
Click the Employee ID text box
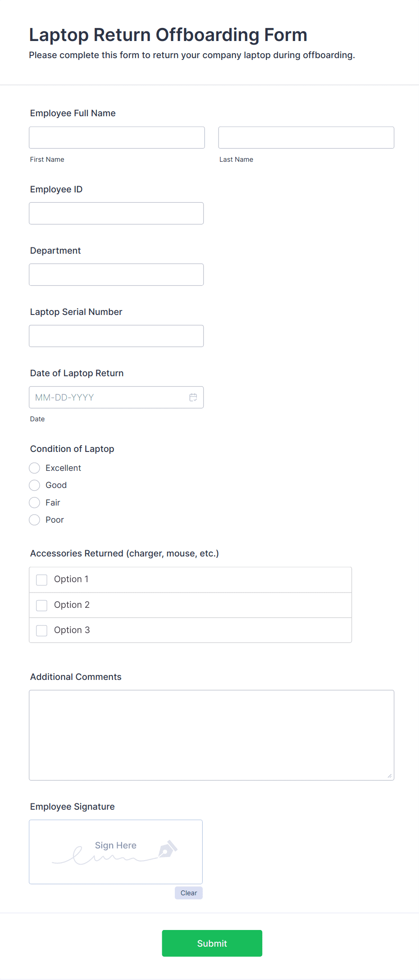(116, 213)
